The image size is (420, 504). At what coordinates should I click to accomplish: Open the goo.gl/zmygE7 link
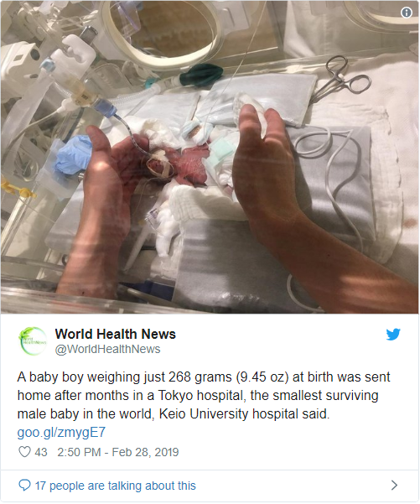click(x=61, y=433)
